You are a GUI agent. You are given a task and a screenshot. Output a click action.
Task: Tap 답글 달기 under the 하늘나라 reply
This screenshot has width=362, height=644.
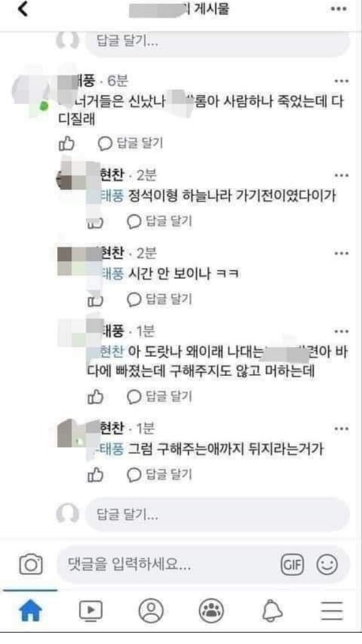[x=160, y=222]
